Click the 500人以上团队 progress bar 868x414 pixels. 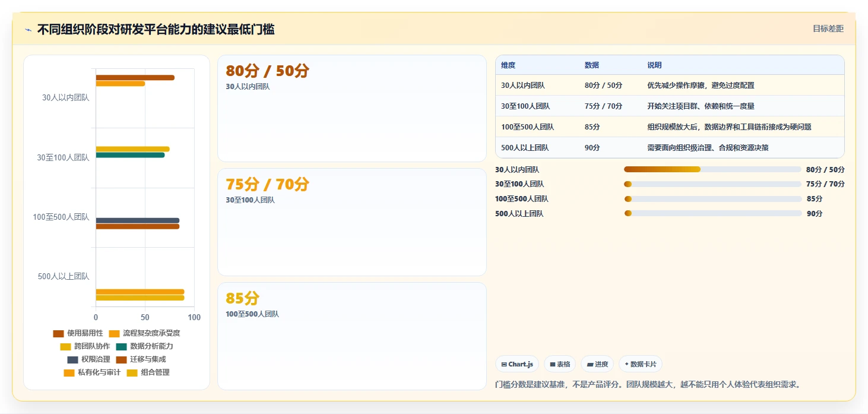click(x=712, y=213)
